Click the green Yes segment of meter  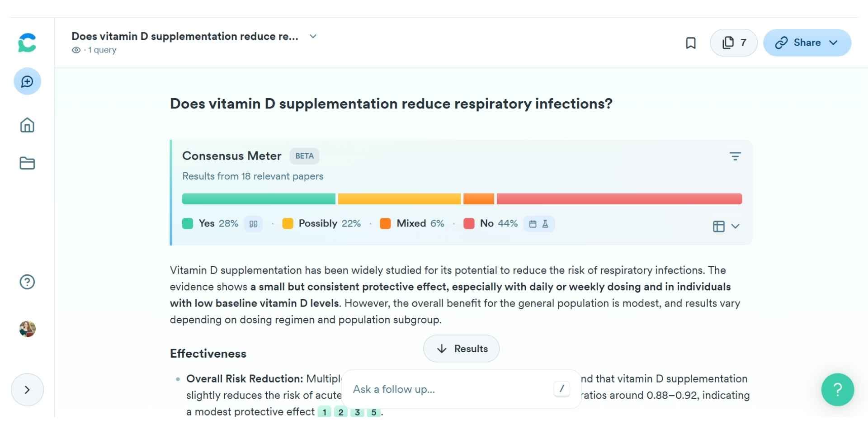(259, 199)
